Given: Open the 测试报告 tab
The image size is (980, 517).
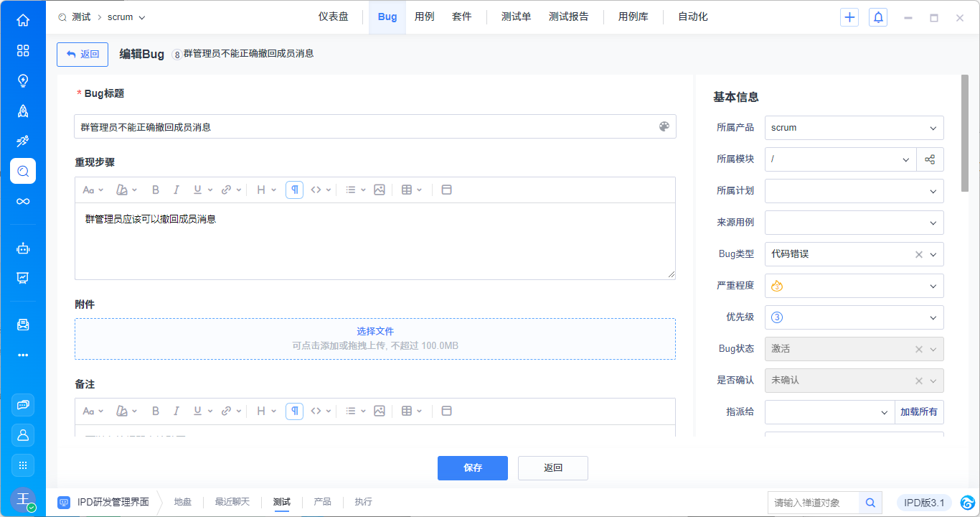Looking at the screenshot, I should point(568,17).
